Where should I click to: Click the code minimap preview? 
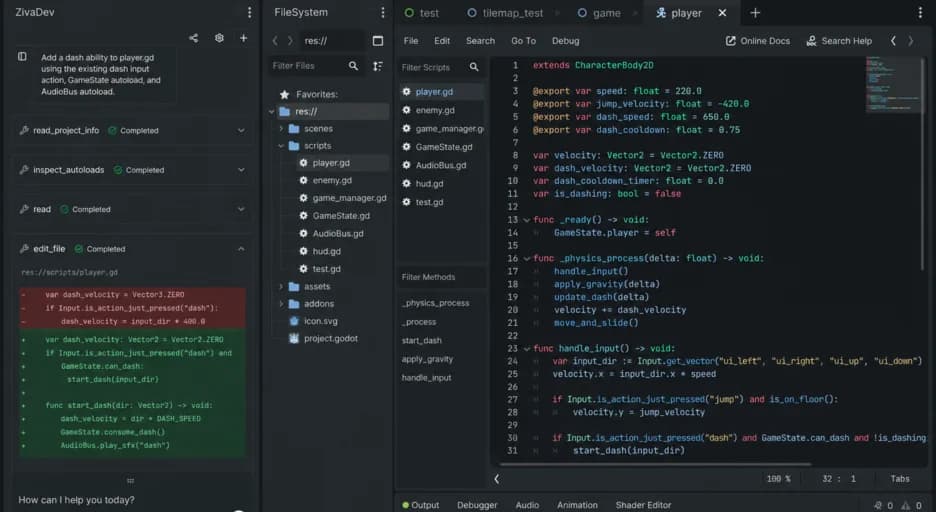(893, 84)
